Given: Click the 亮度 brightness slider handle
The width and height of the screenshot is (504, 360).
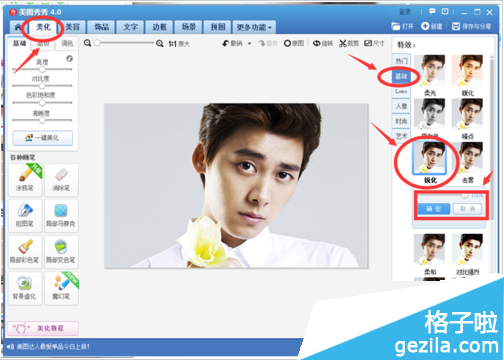Looking at the screenshot, I should pos(42,69).
